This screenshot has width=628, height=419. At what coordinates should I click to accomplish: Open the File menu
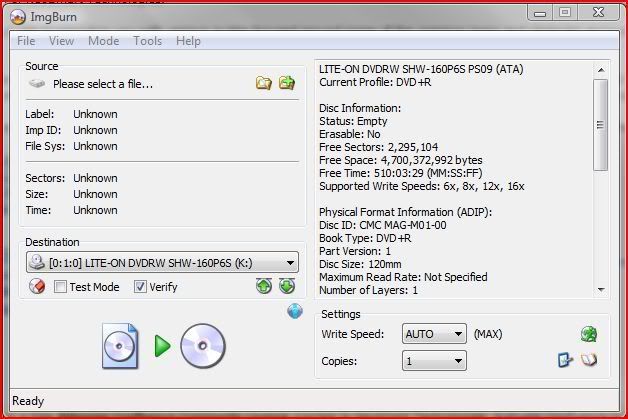[x=26, y=41]
